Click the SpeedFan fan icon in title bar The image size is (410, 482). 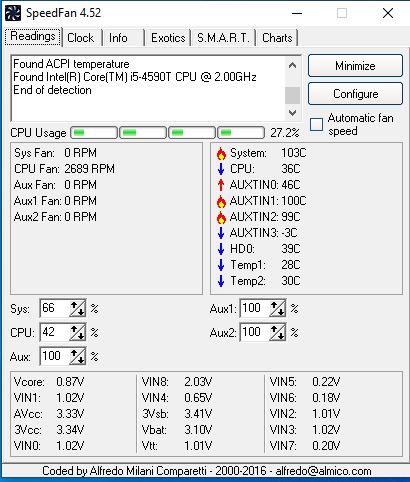click(x=13, y=13)
